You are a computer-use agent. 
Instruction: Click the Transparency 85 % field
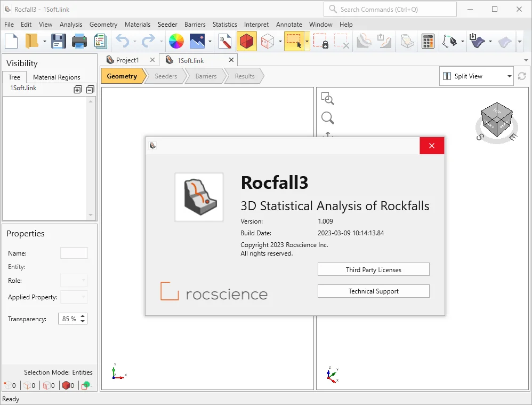tap(69, 319)
